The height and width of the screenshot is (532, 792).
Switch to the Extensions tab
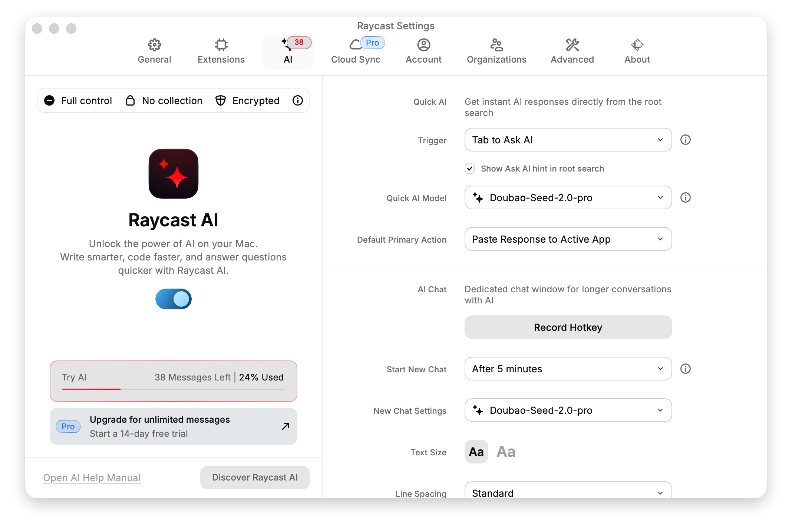point(221,51)
